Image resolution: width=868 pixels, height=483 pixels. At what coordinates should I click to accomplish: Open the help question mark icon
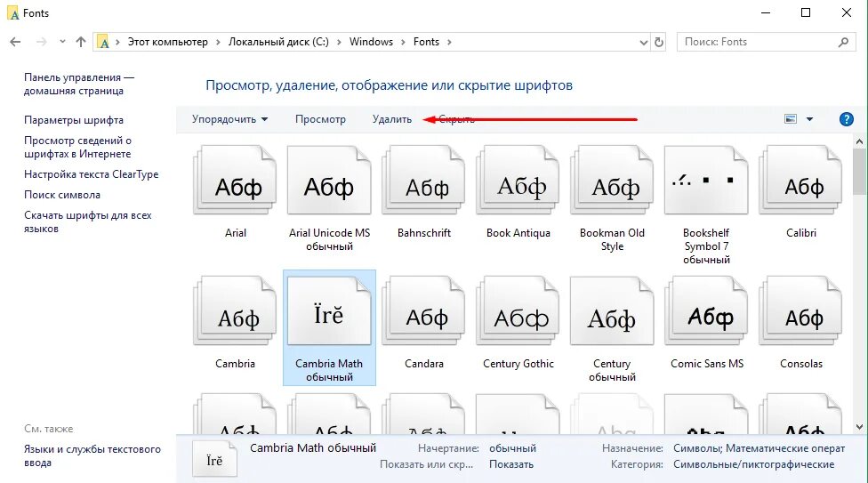846,119
